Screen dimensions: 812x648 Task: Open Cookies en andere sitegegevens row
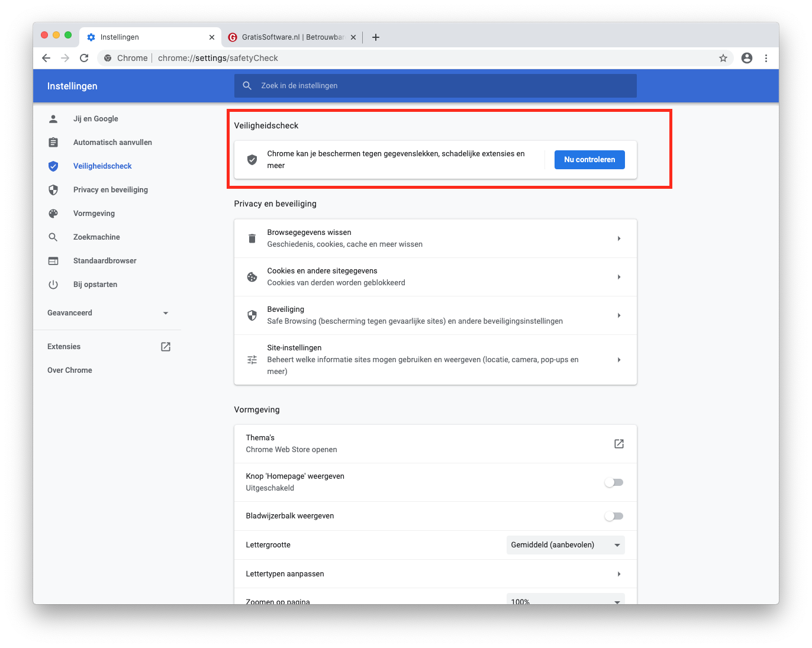[435, 277]
